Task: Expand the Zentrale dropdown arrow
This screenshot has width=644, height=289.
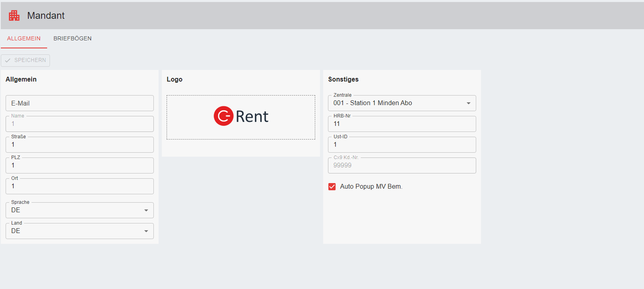Action: pyautogui.click(x=468, y=103)
